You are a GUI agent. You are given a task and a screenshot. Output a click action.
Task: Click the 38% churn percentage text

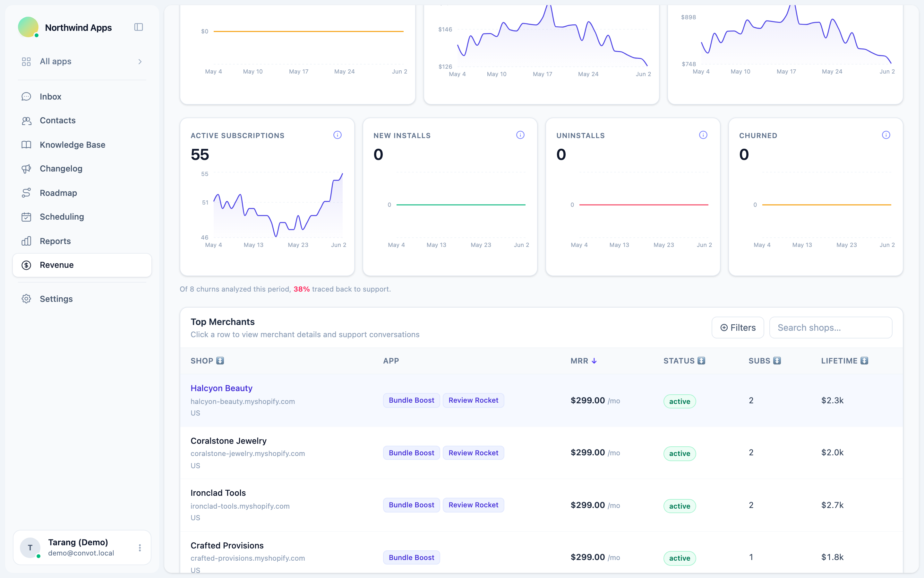pos(302,289)
